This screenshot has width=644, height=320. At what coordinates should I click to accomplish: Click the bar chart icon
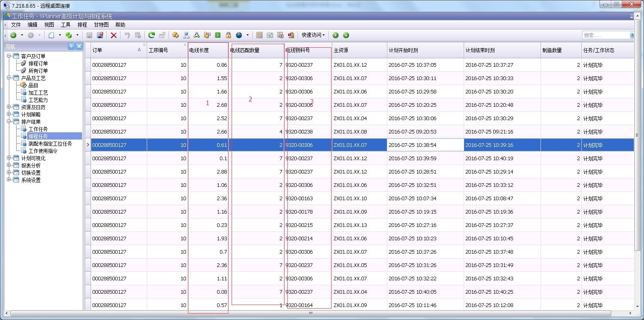pos(291,35)
